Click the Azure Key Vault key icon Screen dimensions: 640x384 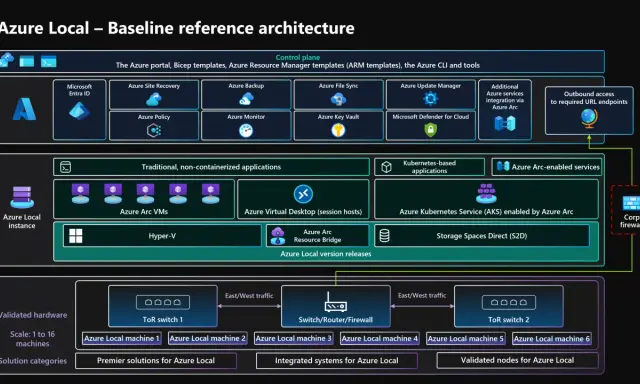point(338,130)
